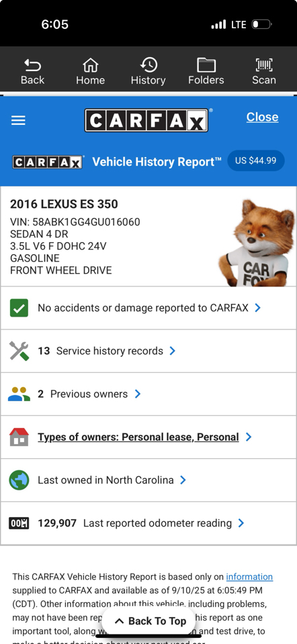Click the wrench service history icon
Viewport: 297px width, 644px height.
point(19,351)
